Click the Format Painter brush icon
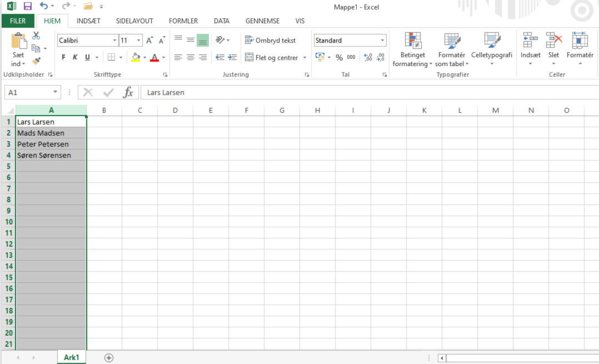 pyautogui.click(x=36, y=61)
